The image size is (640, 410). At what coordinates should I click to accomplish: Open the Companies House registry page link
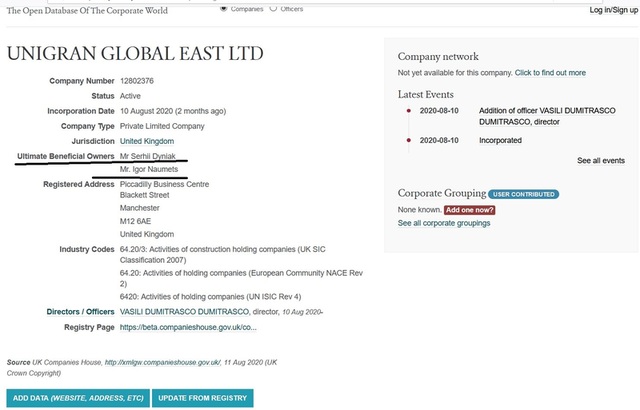188,327
